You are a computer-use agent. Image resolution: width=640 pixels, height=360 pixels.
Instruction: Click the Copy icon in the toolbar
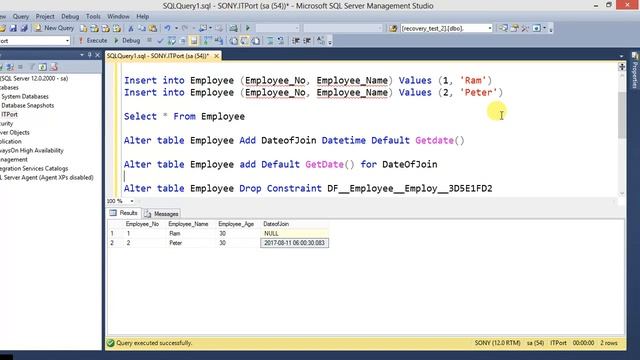point(142,28)
